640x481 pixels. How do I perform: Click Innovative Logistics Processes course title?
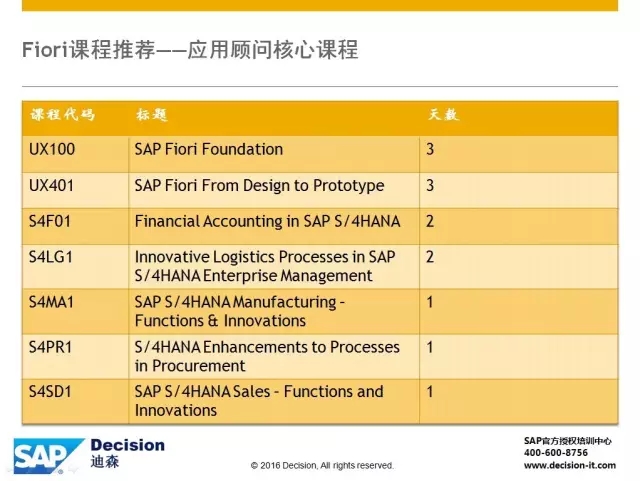pyautogui.click(x=264, y=266)
